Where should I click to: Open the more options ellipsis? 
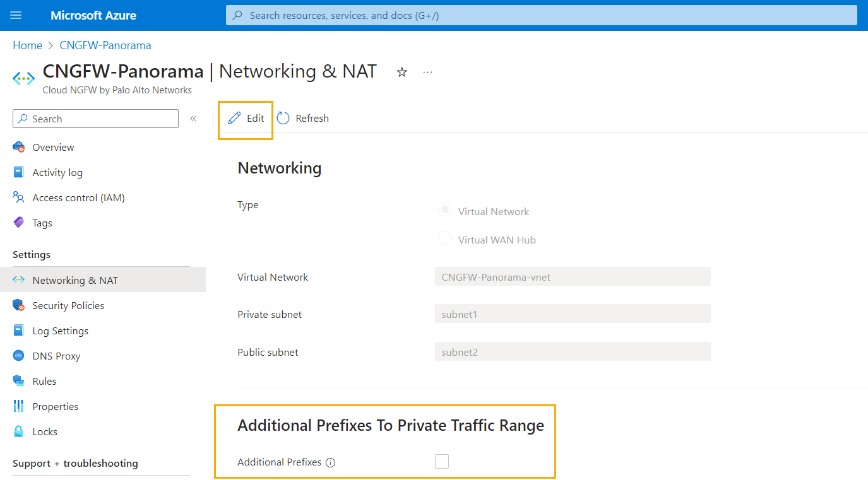click(x=427, y=73)
